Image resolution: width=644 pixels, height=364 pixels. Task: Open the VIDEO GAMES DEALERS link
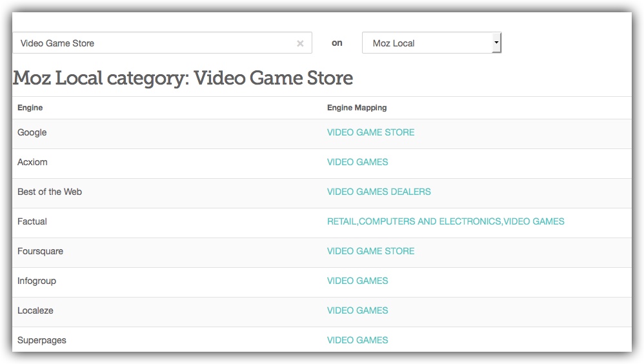(379, 192)
